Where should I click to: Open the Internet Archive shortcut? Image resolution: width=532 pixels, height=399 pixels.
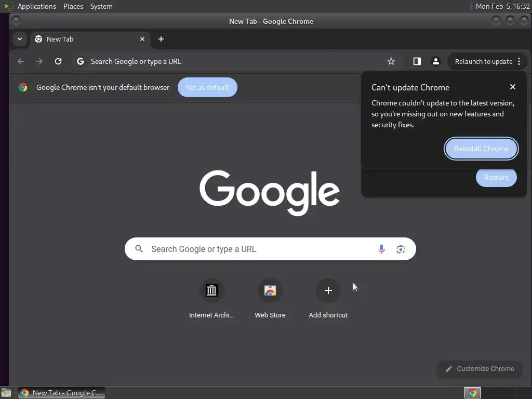coord(211,299)
